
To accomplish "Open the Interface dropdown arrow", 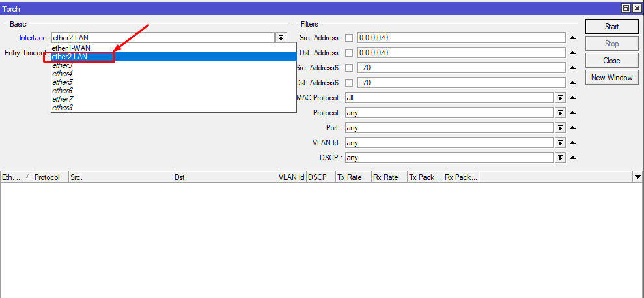I will click(281, 38).
